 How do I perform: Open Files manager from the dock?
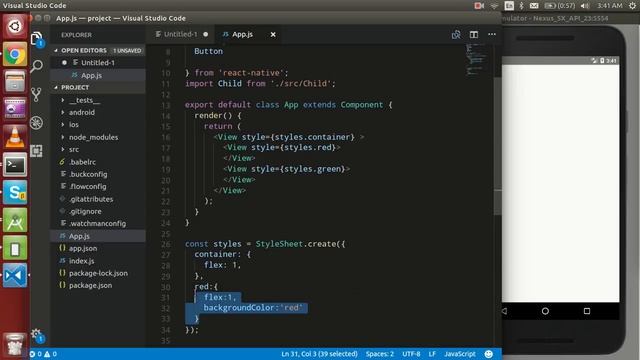tap(15, 81)
